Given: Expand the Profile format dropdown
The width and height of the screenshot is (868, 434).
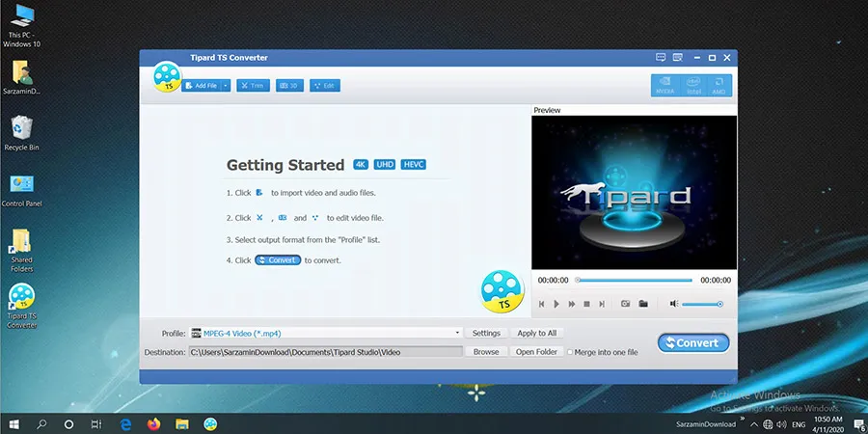Looking at the screenshot, I should pos(457,334).
